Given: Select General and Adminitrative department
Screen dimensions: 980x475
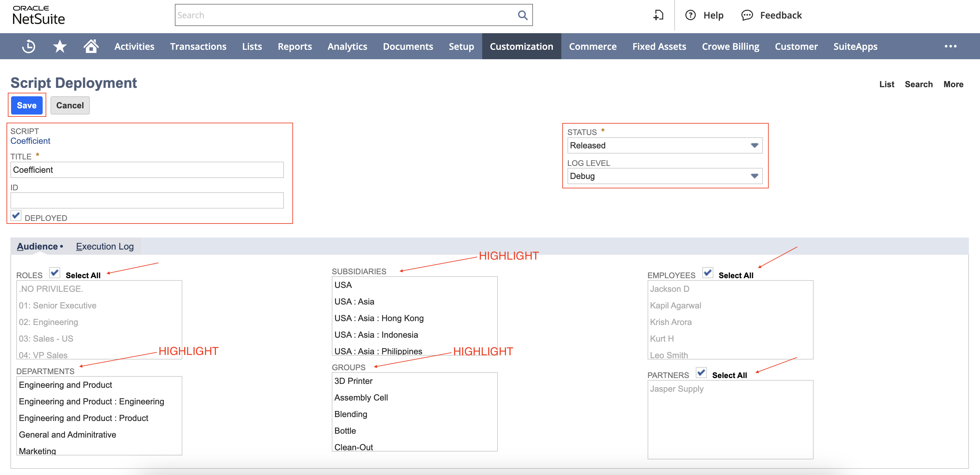Looking at the screenshot, I should [99, 435].
